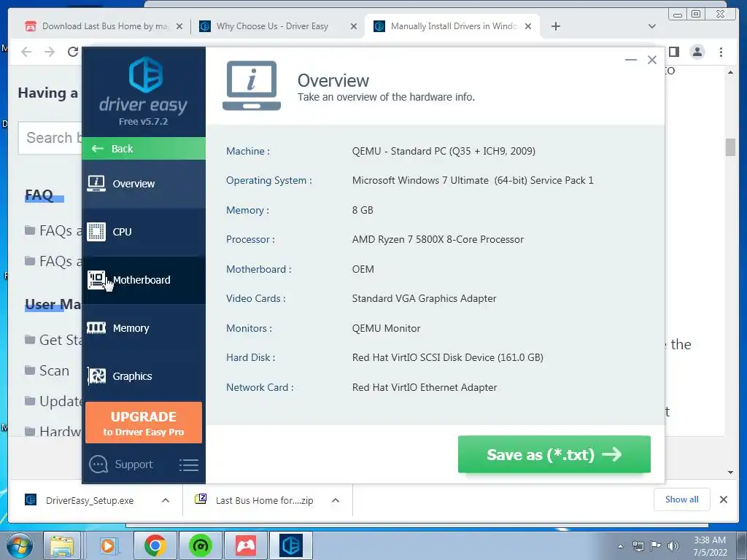This screenshot has width=747, height=560.
Task: Open the Memory hardware info
Action: [x=144, y=328]
